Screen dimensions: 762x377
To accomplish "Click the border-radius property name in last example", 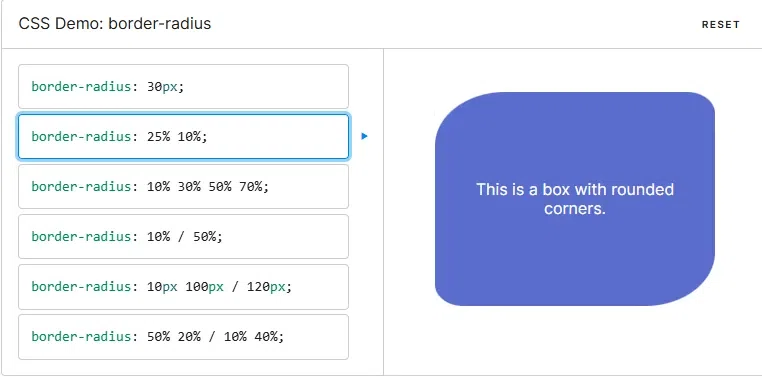I will [x=81, y=337].
